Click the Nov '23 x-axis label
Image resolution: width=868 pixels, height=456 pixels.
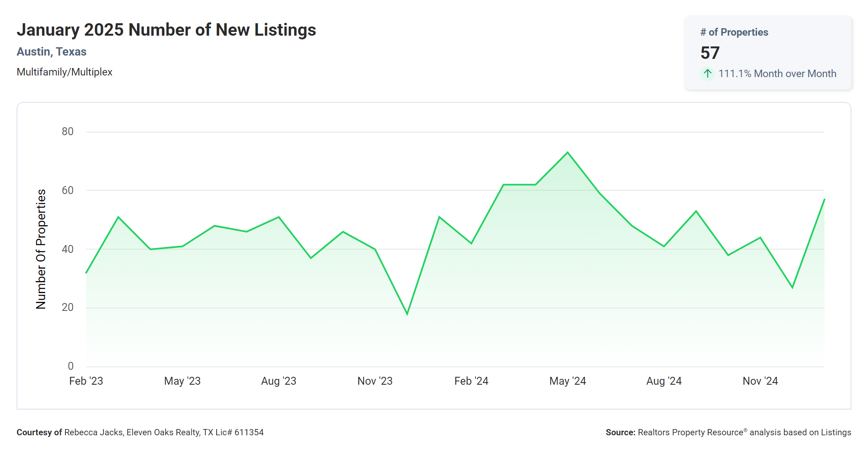(375, 381)
